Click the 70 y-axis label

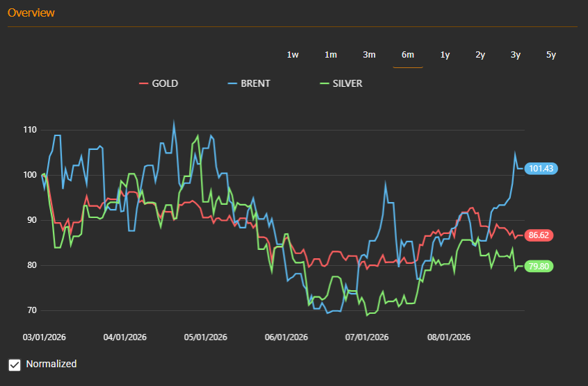32,310
